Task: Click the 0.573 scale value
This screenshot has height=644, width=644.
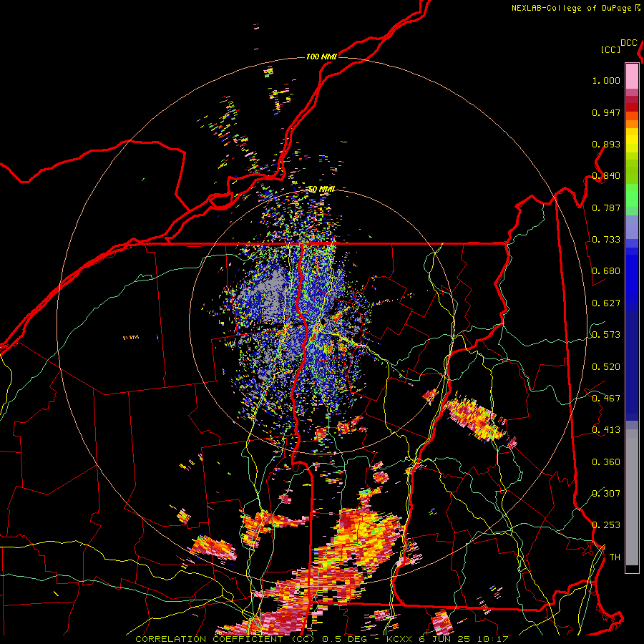Action: tap(606, 335)
